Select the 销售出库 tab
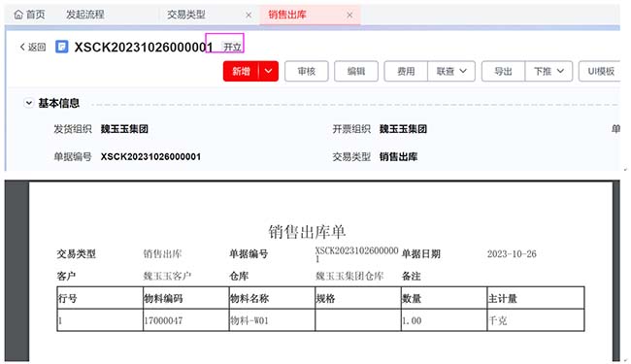Viewport: 631px width, 364px height. coord(287,15)
